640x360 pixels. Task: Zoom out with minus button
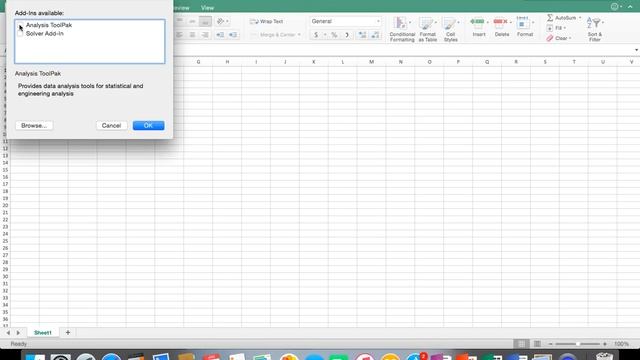[x=550, y=344]
